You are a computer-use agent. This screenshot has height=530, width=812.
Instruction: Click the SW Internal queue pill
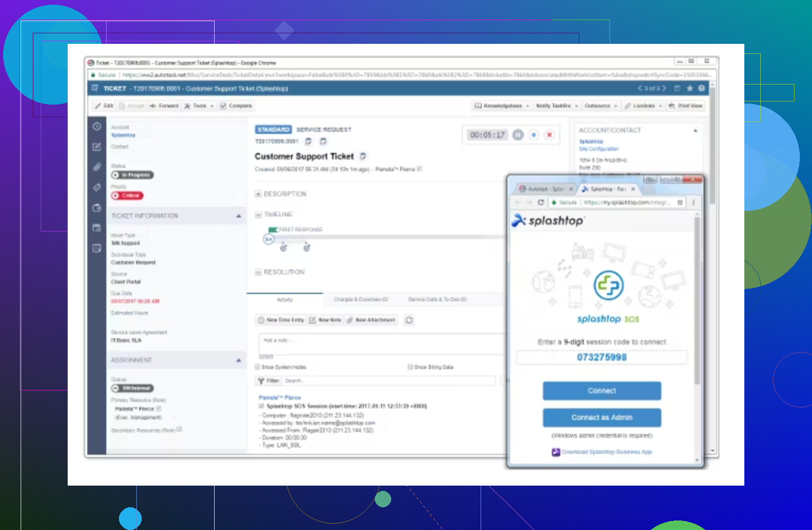pos(132,388)
